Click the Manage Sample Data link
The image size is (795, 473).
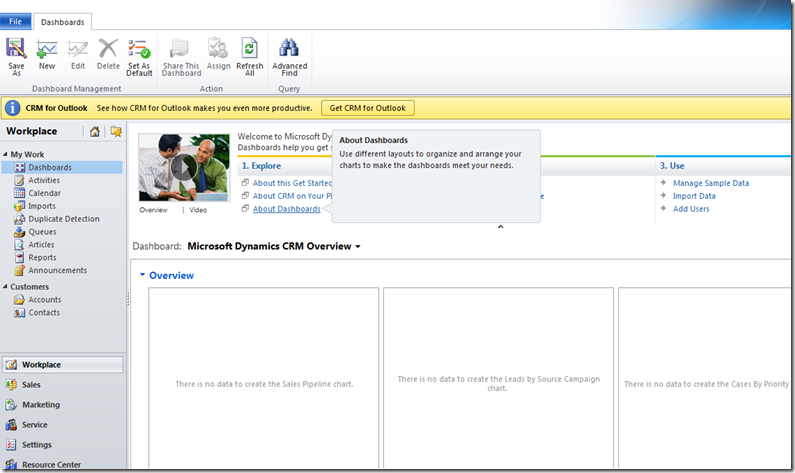coord(711,183)
